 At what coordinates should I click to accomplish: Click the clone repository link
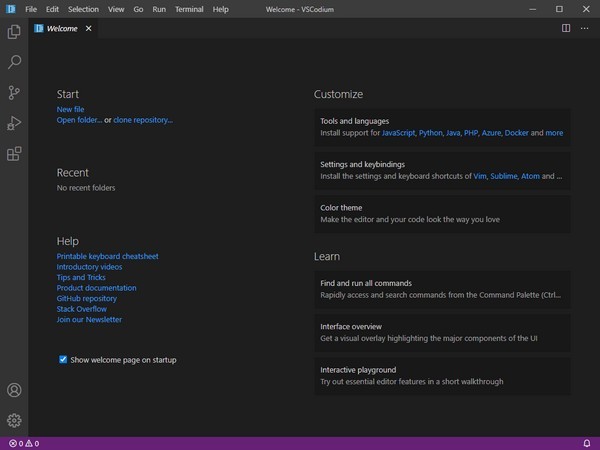click(x=143, y=120)
